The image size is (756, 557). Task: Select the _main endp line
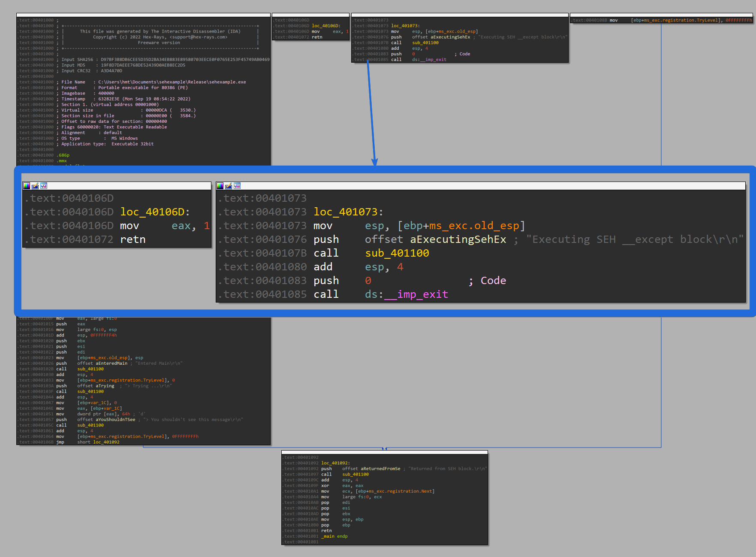(x=334, y=536)
